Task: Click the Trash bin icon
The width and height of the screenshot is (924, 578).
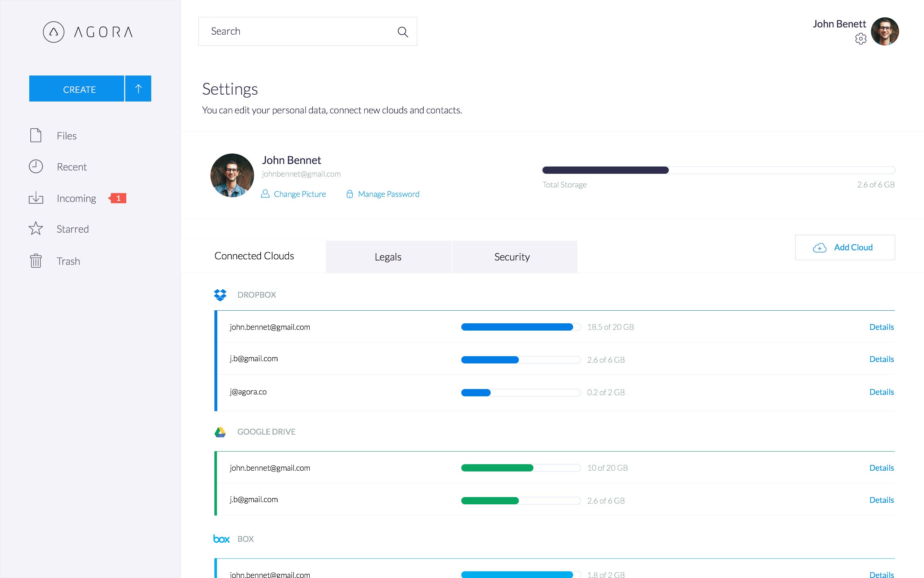Action: [x=36, y=261]
